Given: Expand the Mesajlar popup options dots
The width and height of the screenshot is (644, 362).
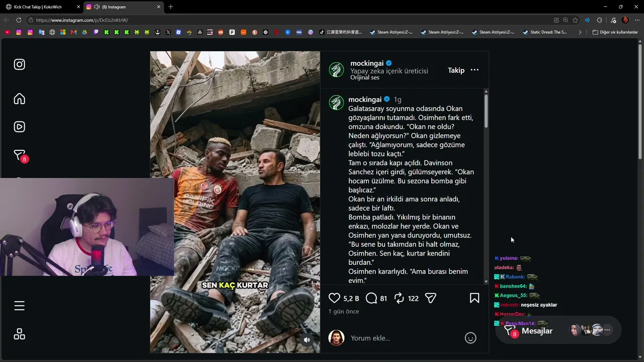Looking at the screenshot, I should coord(607,330).
